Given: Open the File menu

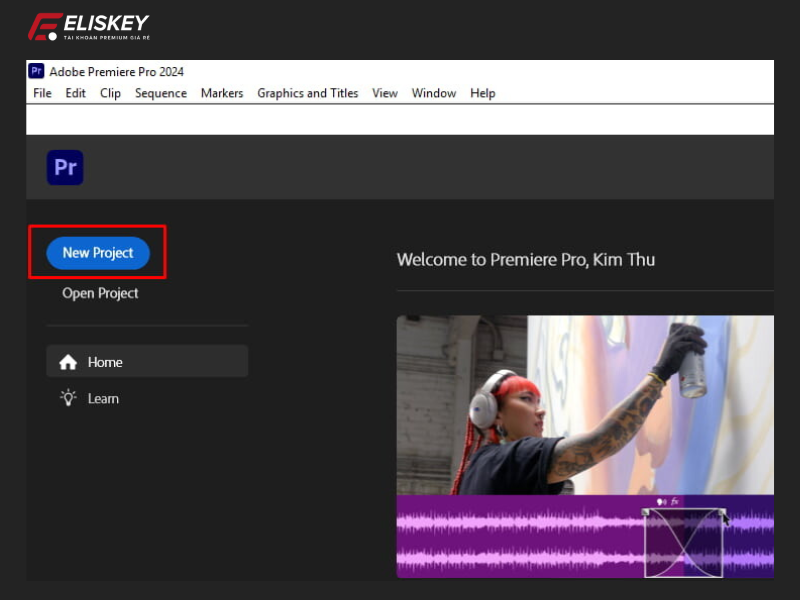Looking at the screenshot, I should tap(42, 93).
